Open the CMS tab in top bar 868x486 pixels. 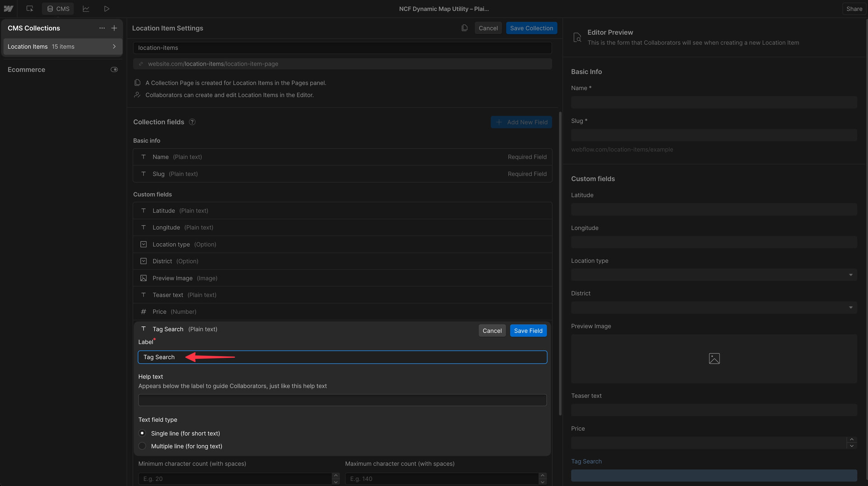point(58,9)
